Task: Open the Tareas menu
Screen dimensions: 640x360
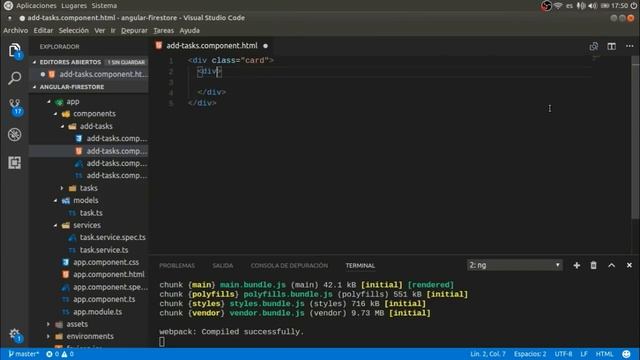Action: pos(164,31)
